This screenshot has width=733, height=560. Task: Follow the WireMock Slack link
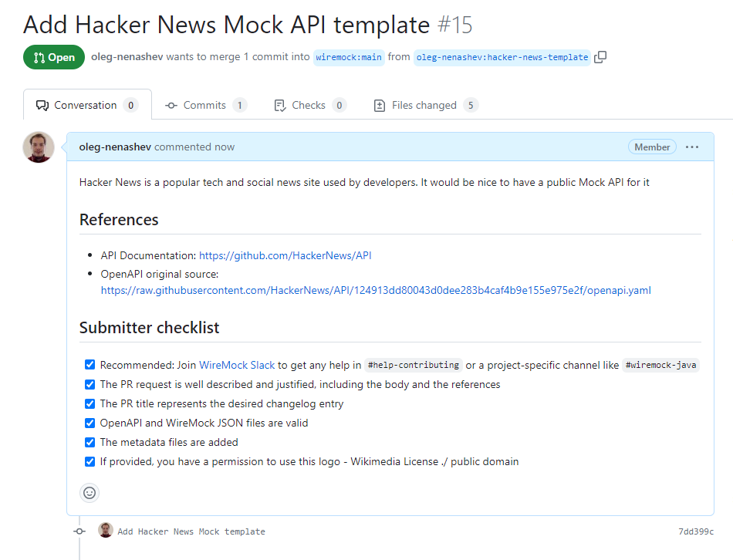[237, 365]
